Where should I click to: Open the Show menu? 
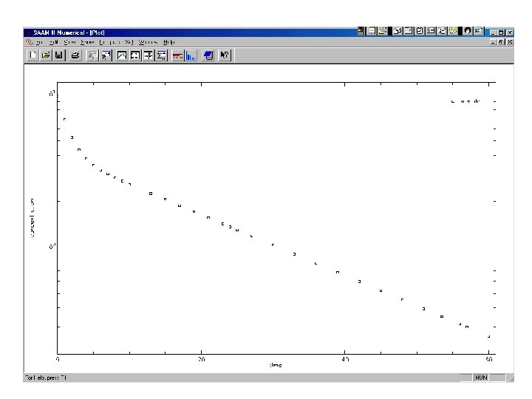tap(87, 42)
